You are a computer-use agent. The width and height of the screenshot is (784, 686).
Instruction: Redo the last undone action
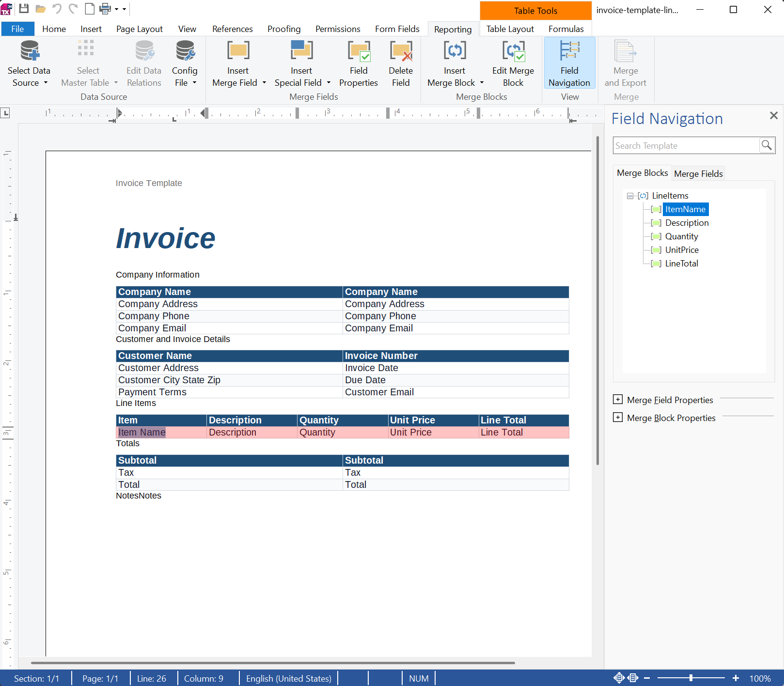coord(73,9)
